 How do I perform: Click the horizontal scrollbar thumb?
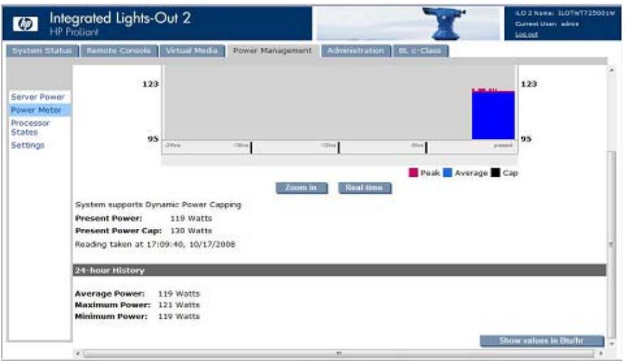339,353
